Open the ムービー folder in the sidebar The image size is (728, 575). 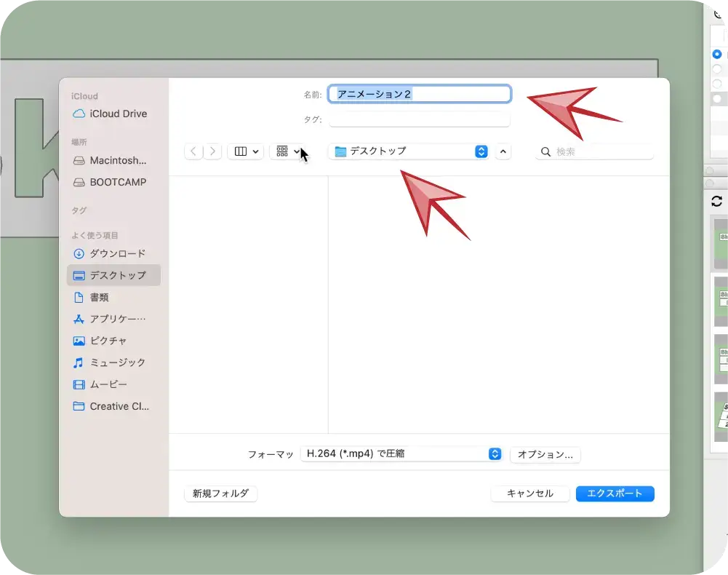tap(108, 384)
